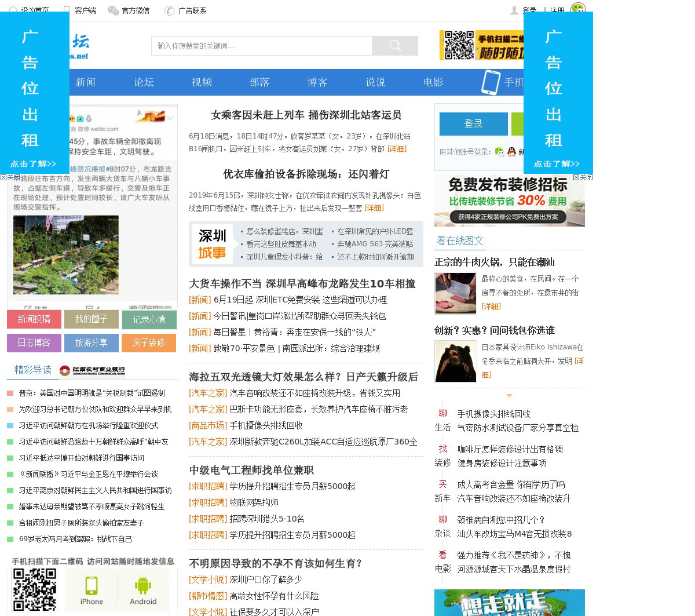Open the 视频 navigation tab
The height and width of the screenshot is (616, 695).
coord(202,82)
